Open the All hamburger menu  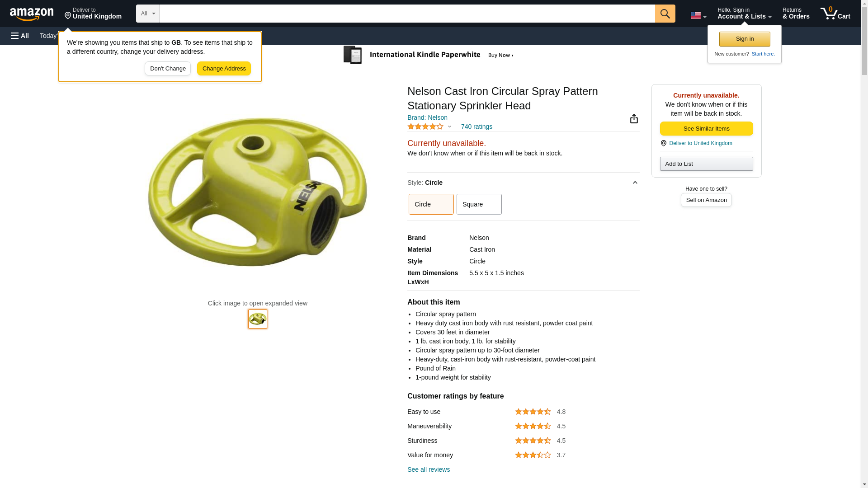(20, 36)
